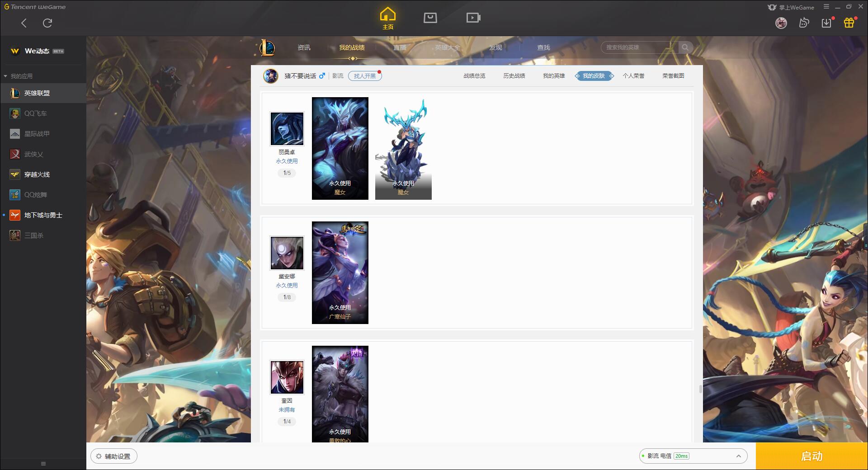Click the skin list vertical scrollbar
This screenshot has height=470, width=868.
[x=701, y=389]
